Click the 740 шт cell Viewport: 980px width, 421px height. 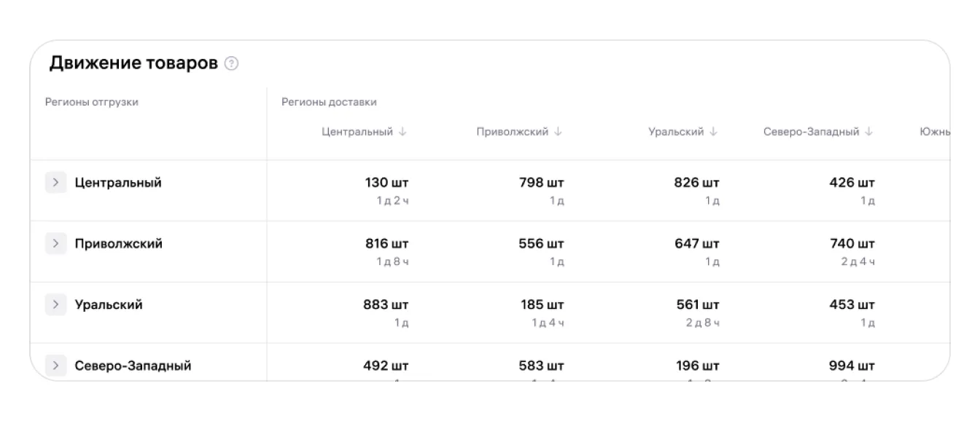tap(852, 244)
